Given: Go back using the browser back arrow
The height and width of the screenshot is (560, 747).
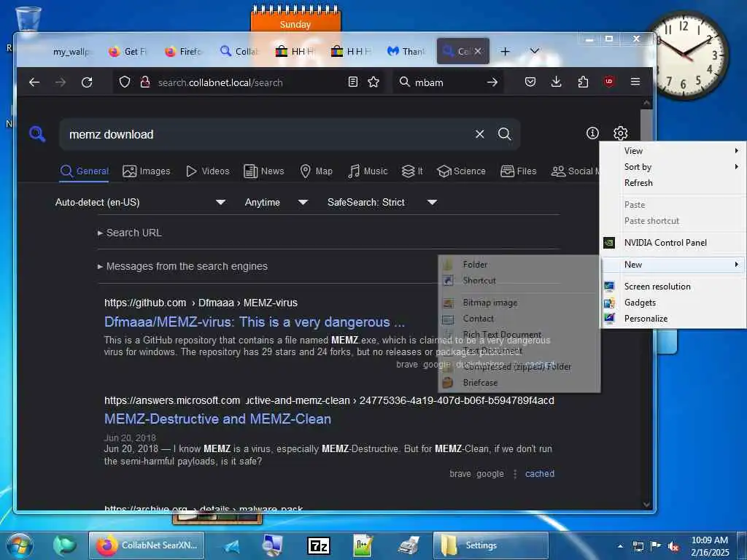Looking at the screenshot, I should click(x=34, y=82).
